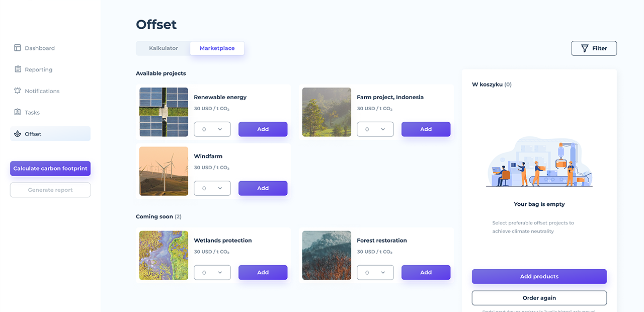This screenshot has width=644, height=312.
Task: Click Add products in the basket panel
Action: coord(539,276)
